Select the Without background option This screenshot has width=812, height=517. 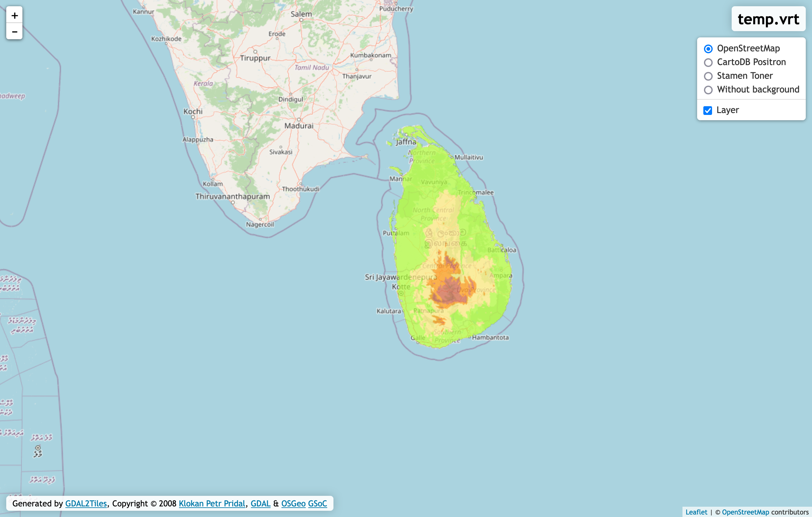click(x=708, y=90)
